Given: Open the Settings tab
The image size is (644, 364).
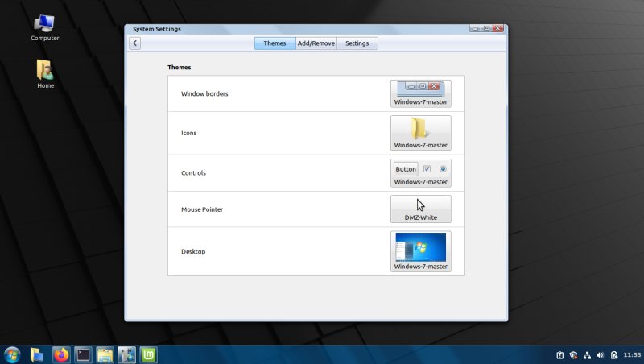Looking at the screenshot, I should (357, 43).
